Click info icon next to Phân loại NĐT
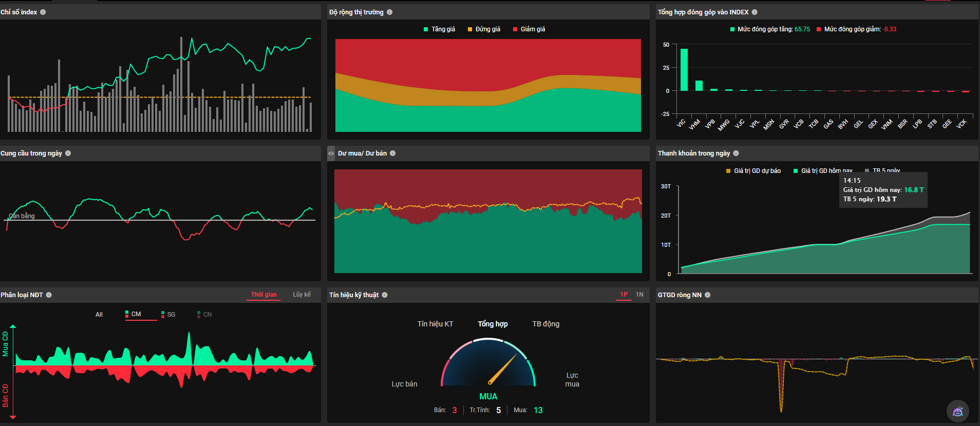Image resolution: width=980 pixels, height=426 pixels. 49,295
